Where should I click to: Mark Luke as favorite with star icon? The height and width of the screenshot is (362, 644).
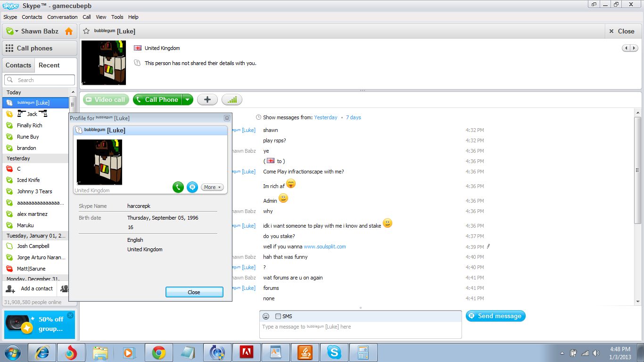pyautogui.click(x=86, y=31)
